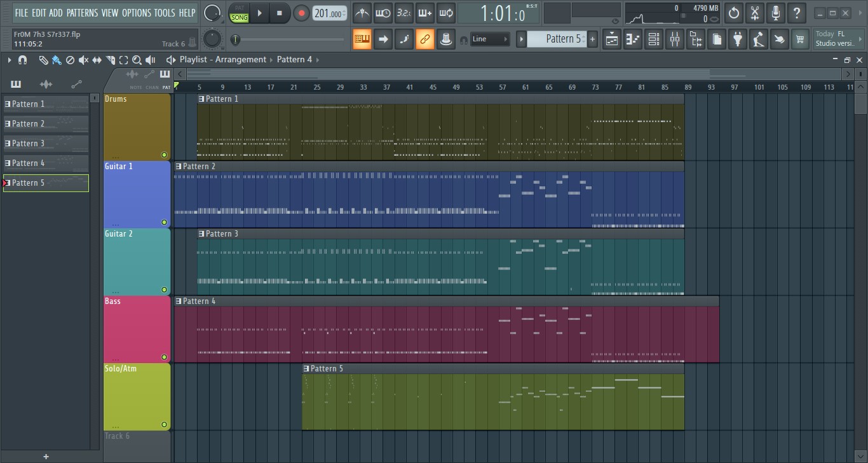Screen dimensions: 868x463
Task: Add new pattern with plus button
Action: (592, 39)
